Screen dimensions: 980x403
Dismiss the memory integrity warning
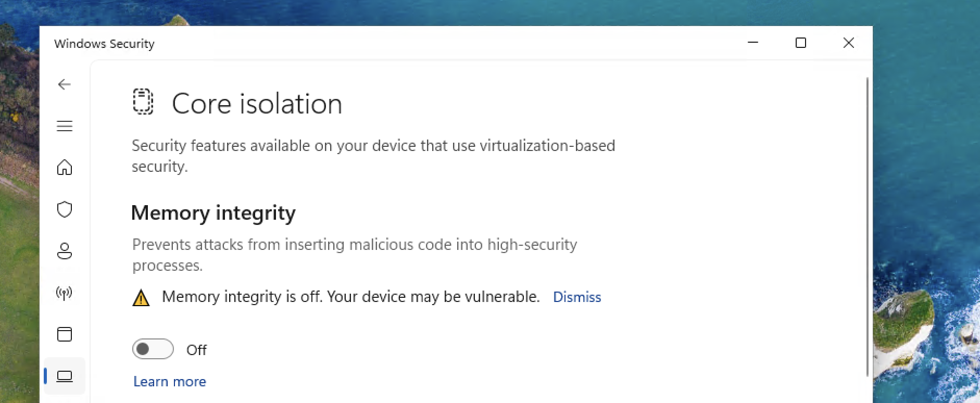click(577, 297)
